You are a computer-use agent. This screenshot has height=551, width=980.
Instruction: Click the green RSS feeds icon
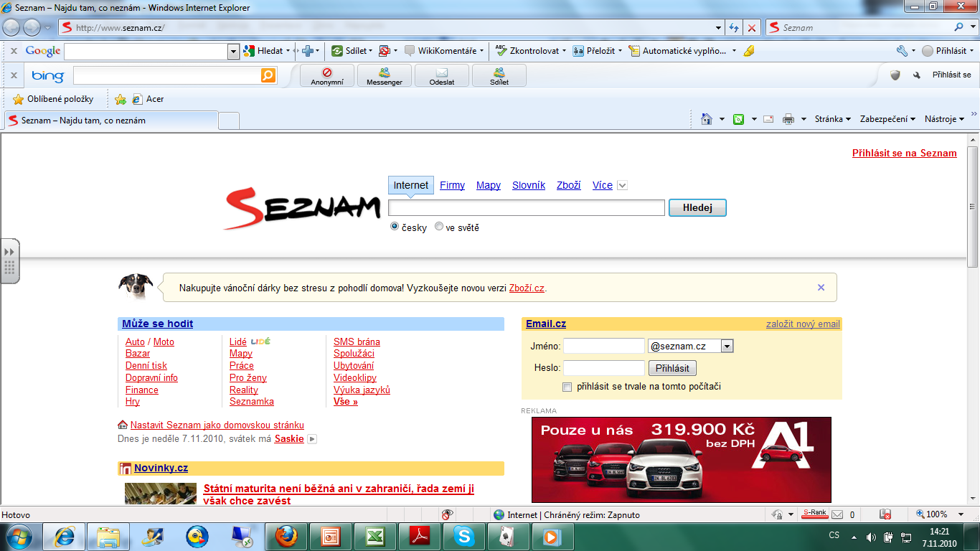[x=738, y=119]
